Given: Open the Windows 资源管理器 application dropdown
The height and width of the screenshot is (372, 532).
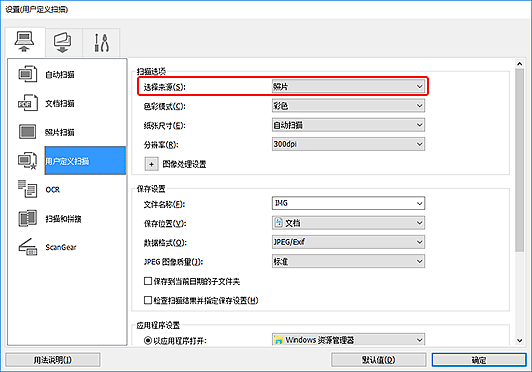Looking at the screenshot, I should (348, 340).
